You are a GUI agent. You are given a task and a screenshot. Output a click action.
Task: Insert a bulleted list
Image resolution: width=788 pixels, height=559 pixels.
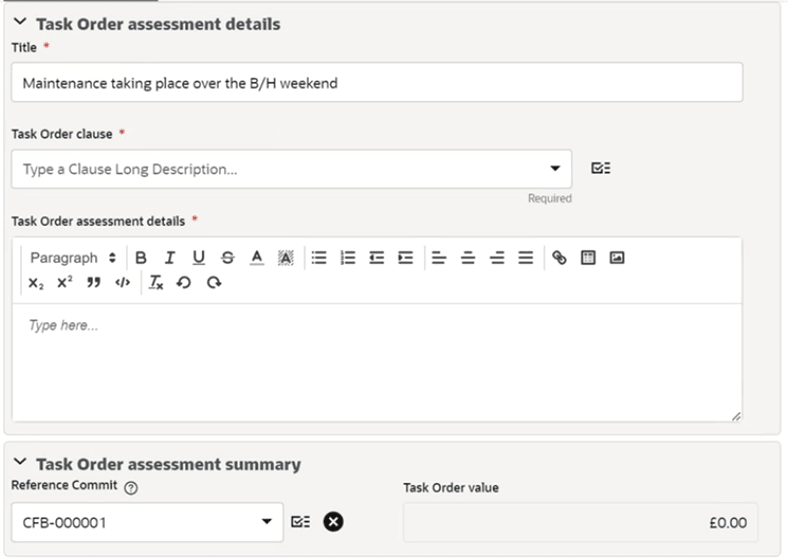[x=319, y=258]
